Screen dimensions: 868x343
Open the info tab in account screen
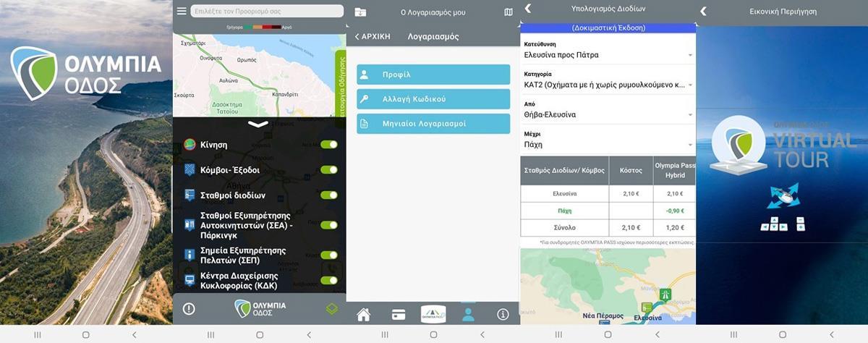pos(503,314)
